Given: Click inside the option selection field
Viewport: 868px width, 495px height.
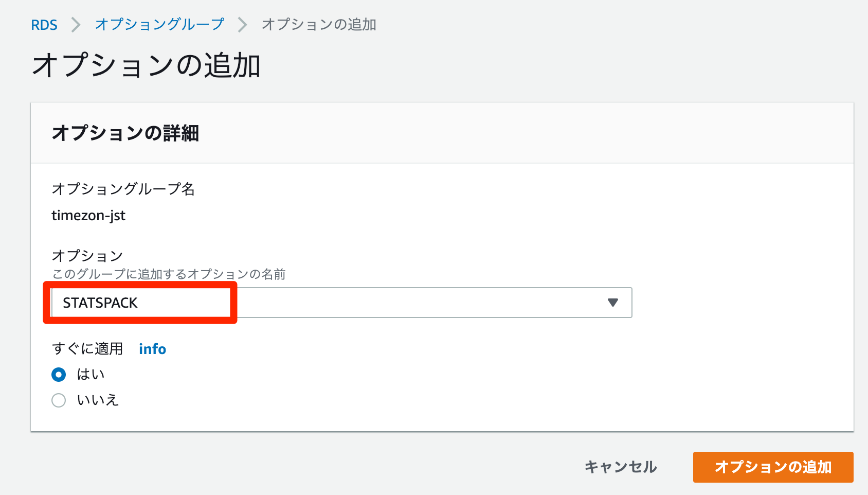Looking at the screenshot, I should click(x=339, y=303).
